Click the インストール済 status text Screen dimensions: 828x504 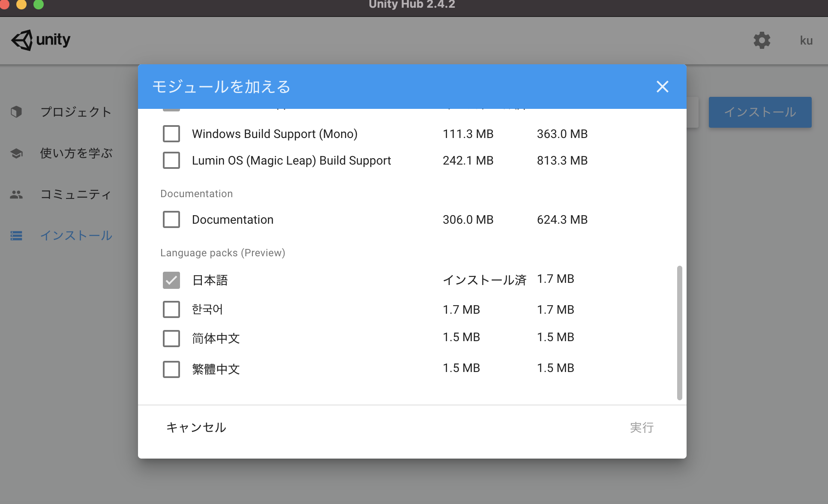coord(484,280)
